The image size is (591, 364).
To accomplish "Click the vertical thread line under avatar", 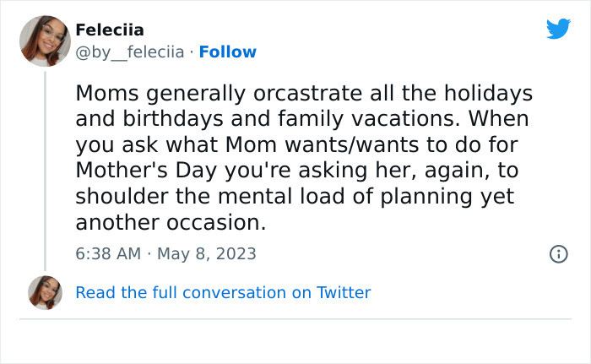I will (45, 169).
